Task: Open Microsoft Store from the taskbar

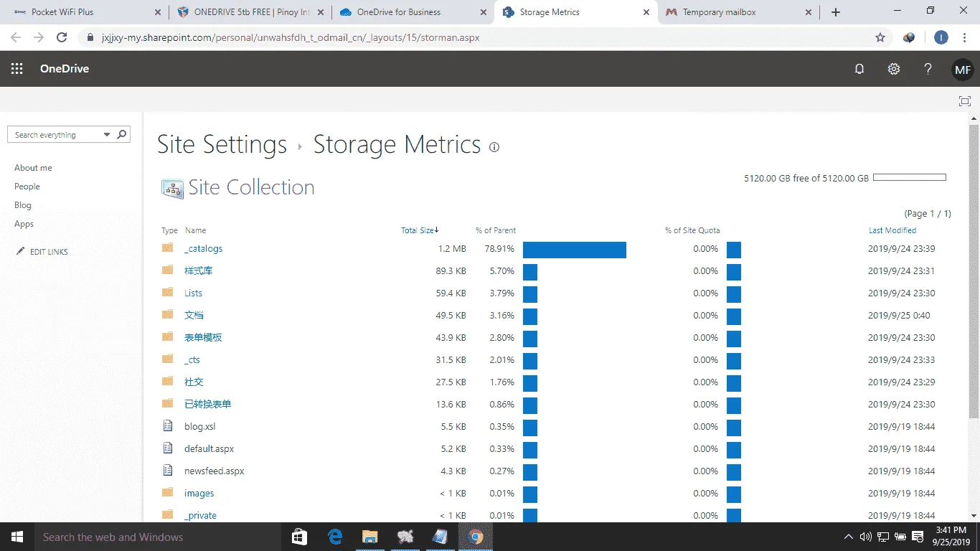Action: click(300, 537)
